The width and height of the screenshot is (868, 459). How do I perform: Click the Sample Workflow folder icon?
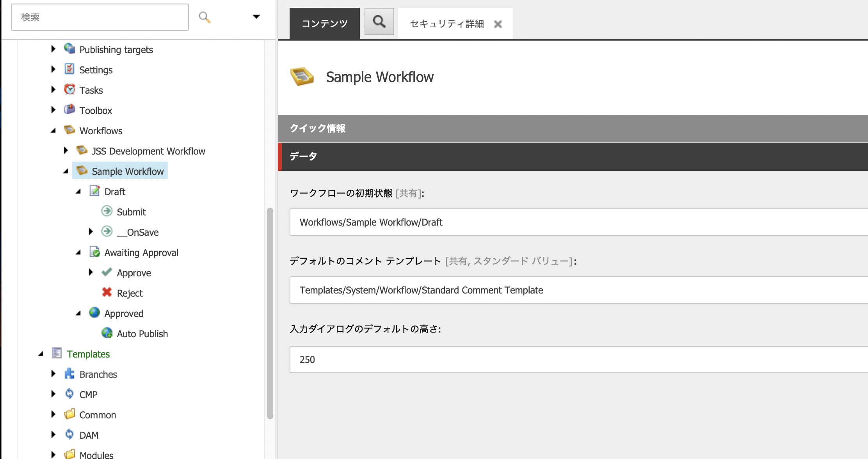[83, 171]
